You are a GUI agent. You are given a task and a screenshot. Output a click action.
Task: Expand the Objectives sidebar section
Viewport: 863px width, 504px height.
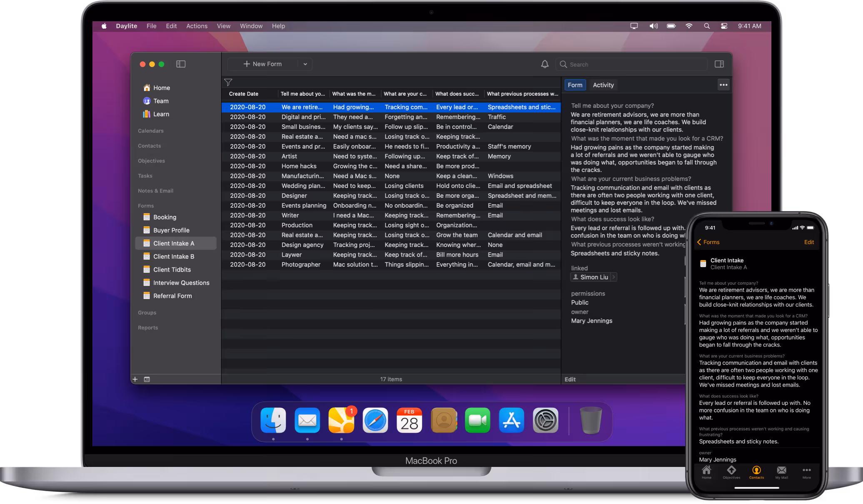tap(152, 161)
